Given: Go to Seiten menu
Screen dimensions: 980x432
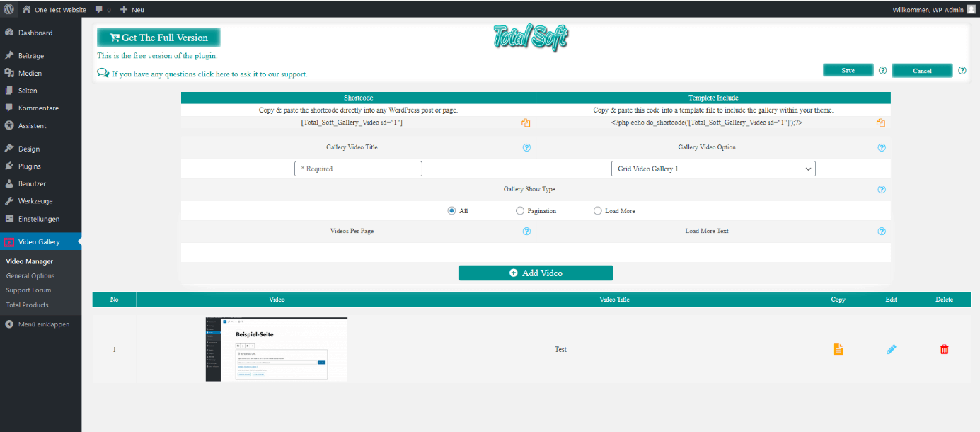Looking at the screenshot, I should (40, 91).
